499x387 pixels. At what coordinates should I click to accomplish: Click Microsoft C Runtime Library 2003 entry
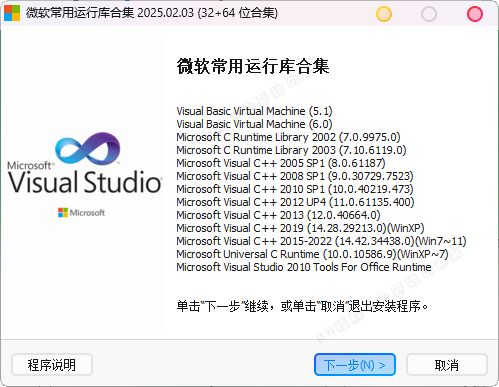(x=291, y=150)
